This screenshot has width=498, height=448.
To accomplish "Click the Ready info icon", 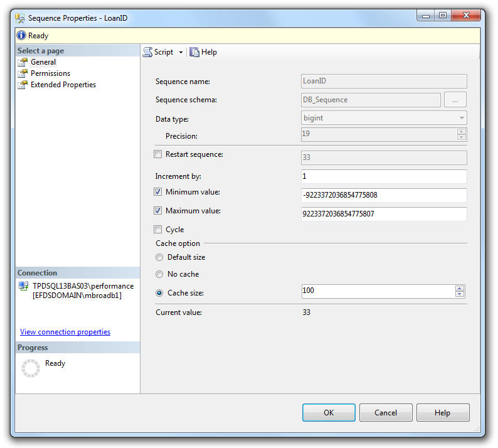I will [21, 35].
